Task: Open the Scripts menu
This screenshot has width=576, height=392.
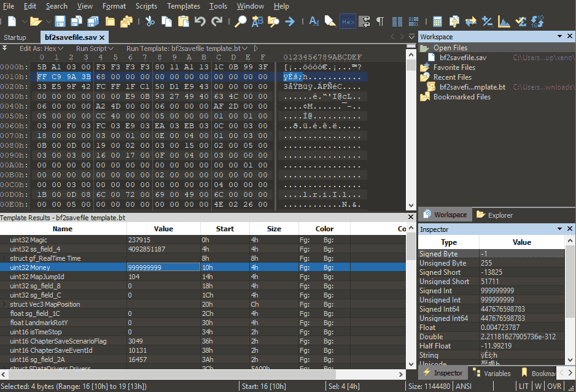Action: pyautogui.click(x=146, y=6)
